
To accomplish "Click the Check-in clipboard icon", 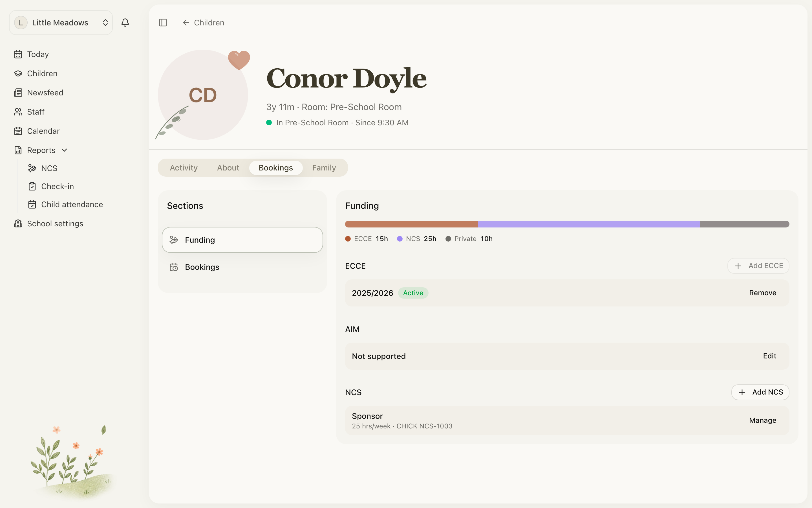I will coord(32,186).
